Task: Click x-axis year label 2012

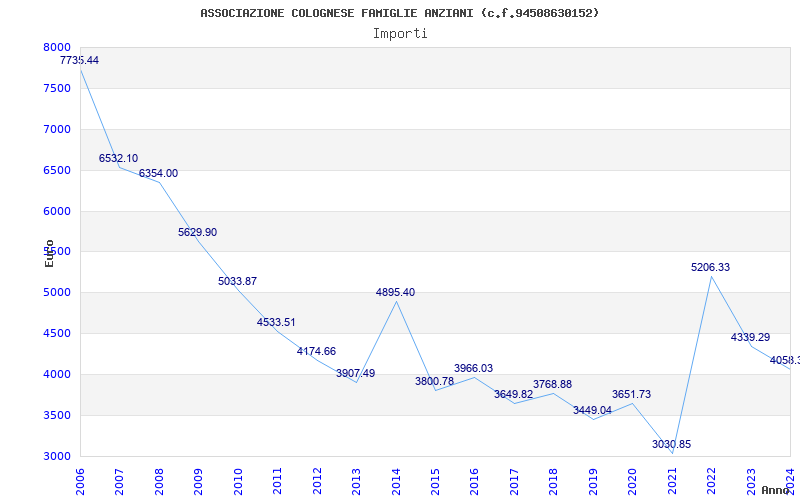Action: click(317, 481)
